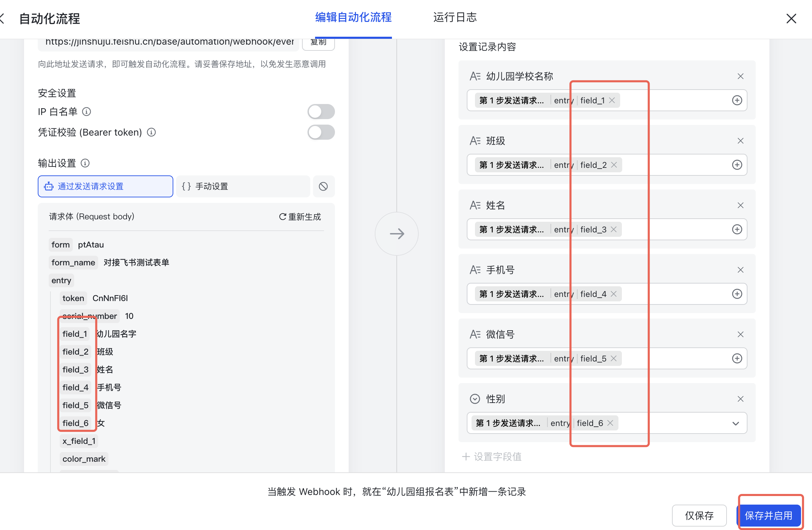Select 通过发送请求设置 output option
Image resolution: width=812 pixels, height=530 pixels.
click(105, 186)
